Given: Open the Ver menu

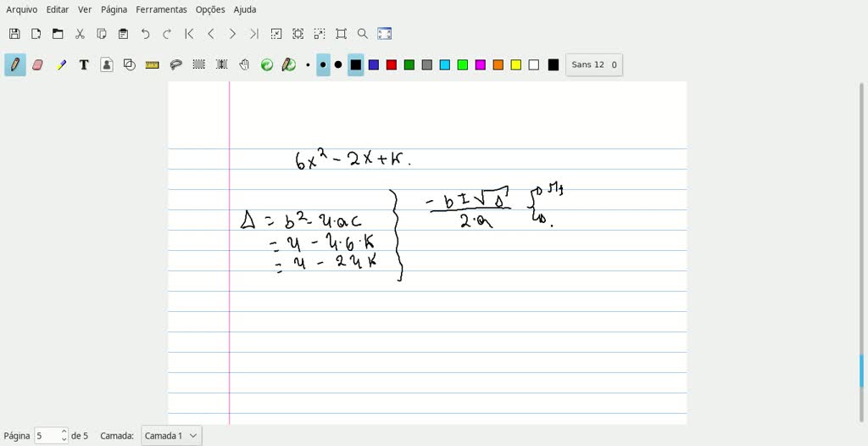Looking at the screenshot, I should pos(85,9).
